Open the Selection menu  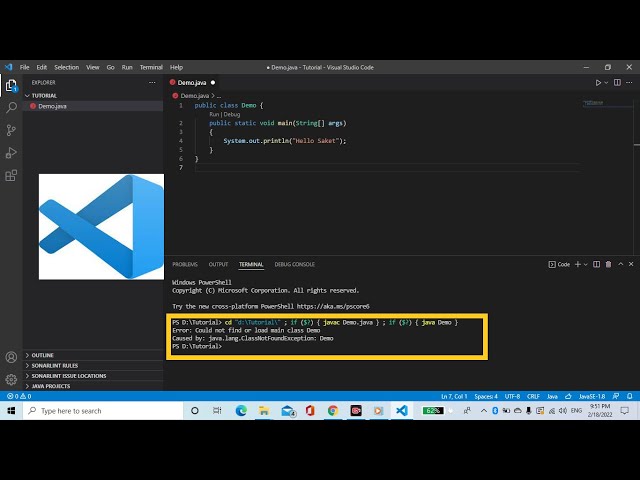(67, 67)
